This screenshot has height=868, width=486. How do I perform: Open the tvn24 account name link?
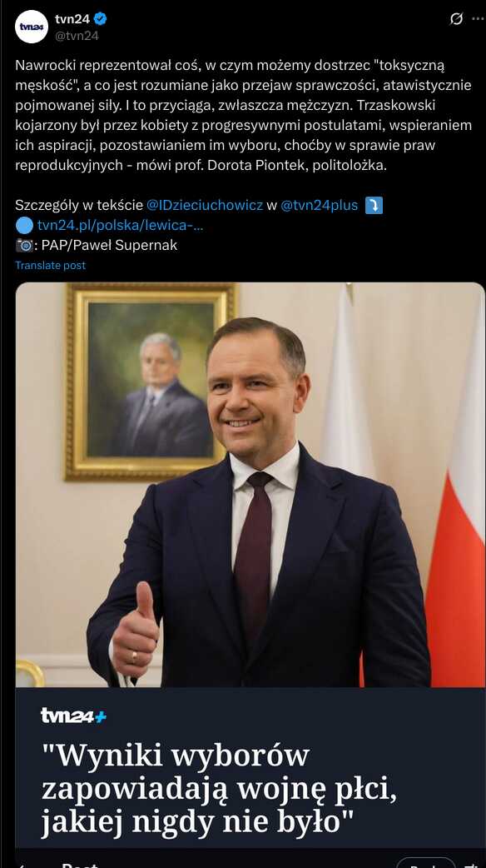72,19
